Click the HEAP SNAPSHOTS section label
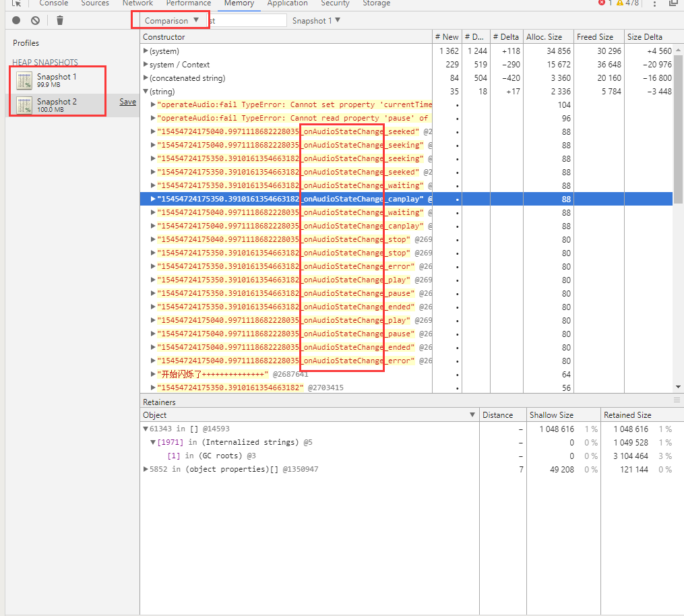684x616 pixels. [x=45, y=62]
